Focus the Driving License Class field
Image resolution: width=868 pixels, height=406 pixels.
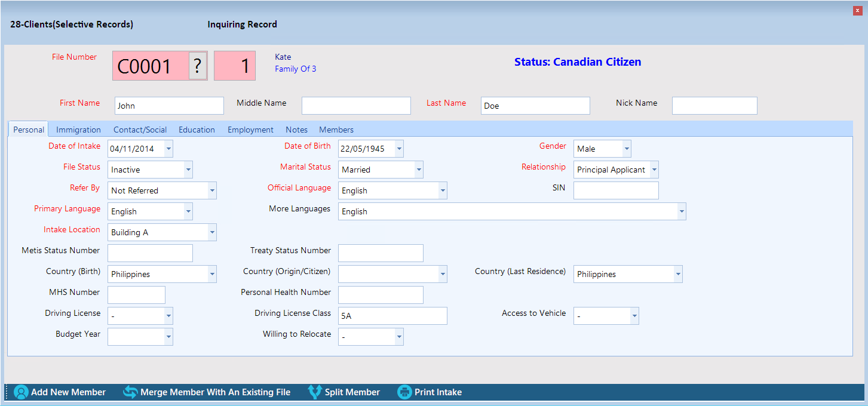point(392,316)
